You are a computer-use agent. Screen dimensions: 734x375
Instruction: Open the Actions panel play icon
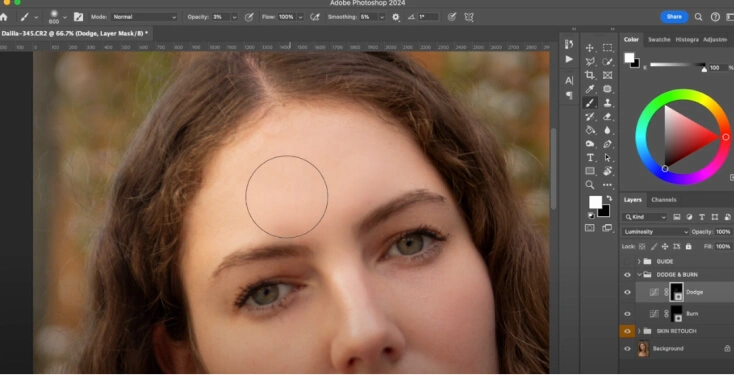[569, 59]
